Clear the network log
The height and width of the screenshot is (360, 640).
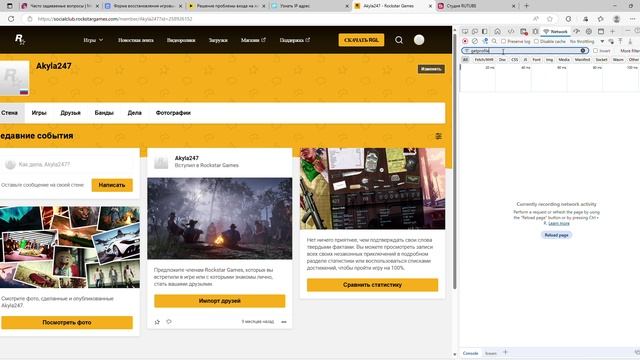tap(475, 41)
